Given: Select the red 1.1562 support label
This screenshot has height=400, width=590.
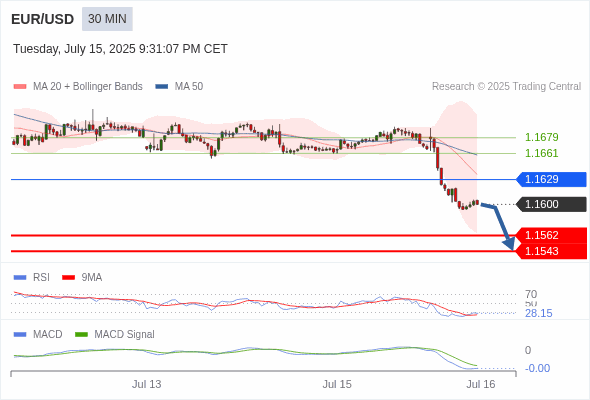Looking at the screenshot, I should click(x=551, y=236).
